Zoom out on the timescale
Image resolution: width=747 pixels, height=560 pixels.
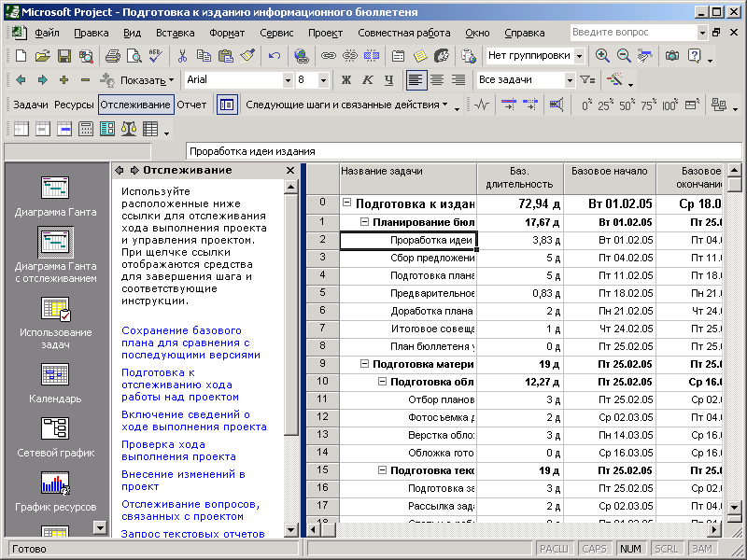coord(624,56)
